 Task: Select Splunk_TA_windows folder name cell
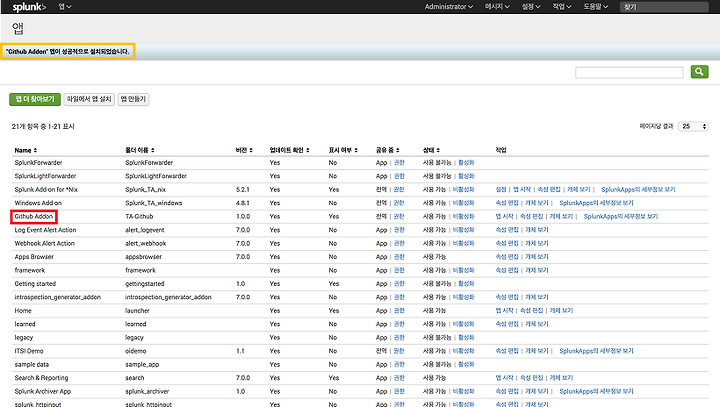coord(153,203)
